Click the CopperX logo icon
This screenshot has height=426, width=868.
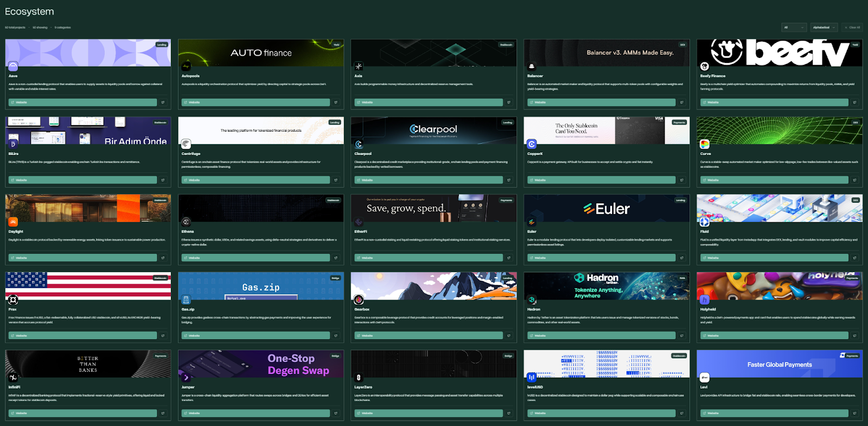pyautogui.click(x=532, y=144)
